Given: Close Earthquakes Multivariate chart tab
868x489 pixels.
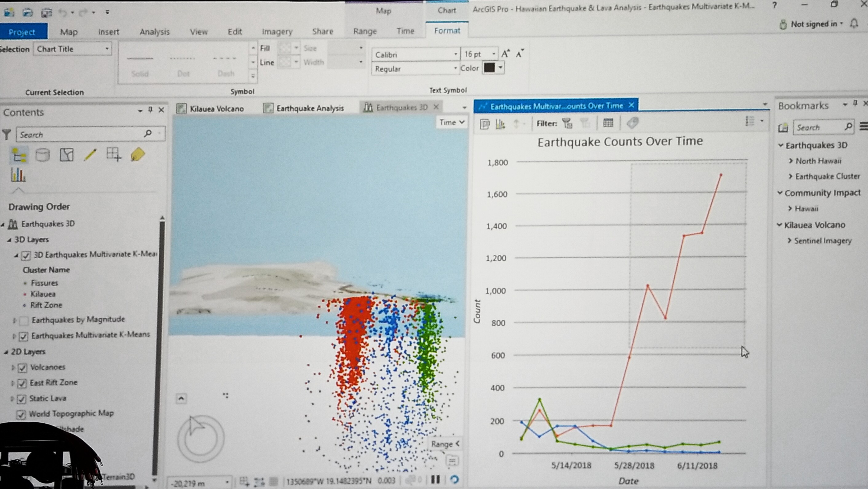Looking at the screenshot, I should pos(631,105).
